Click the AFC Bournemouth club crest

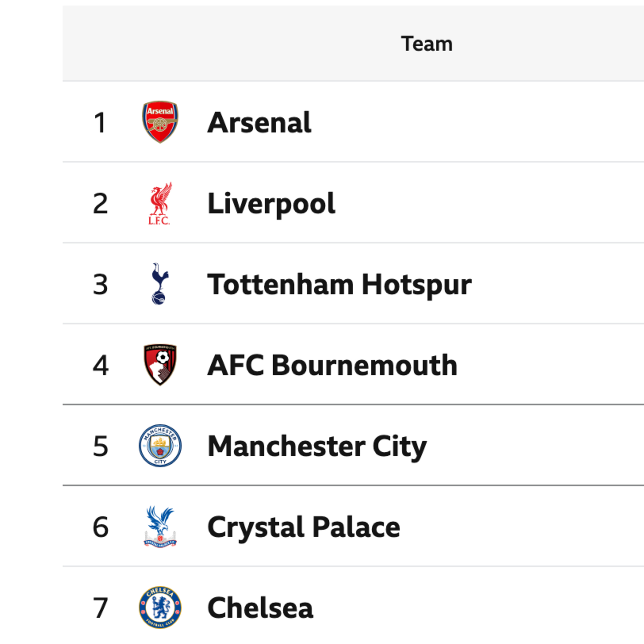click(x=160, y=365)
